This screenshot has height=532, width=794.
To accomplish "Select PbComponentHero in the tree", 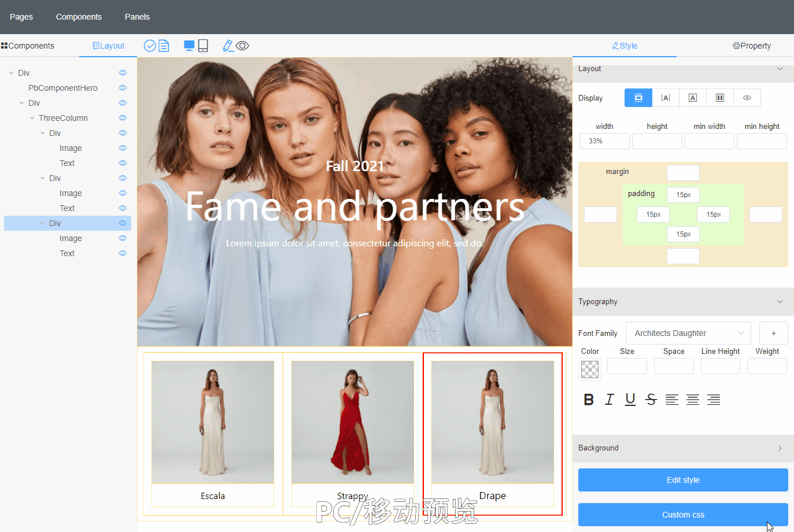I will tap(63, 88).
